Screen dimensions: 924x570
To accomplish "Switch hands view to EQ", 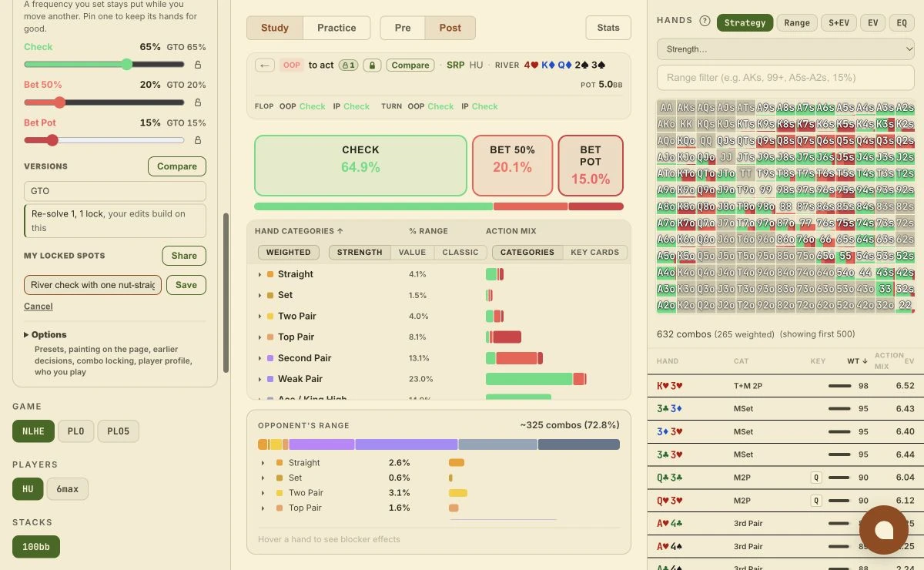I will click(902, 22).
